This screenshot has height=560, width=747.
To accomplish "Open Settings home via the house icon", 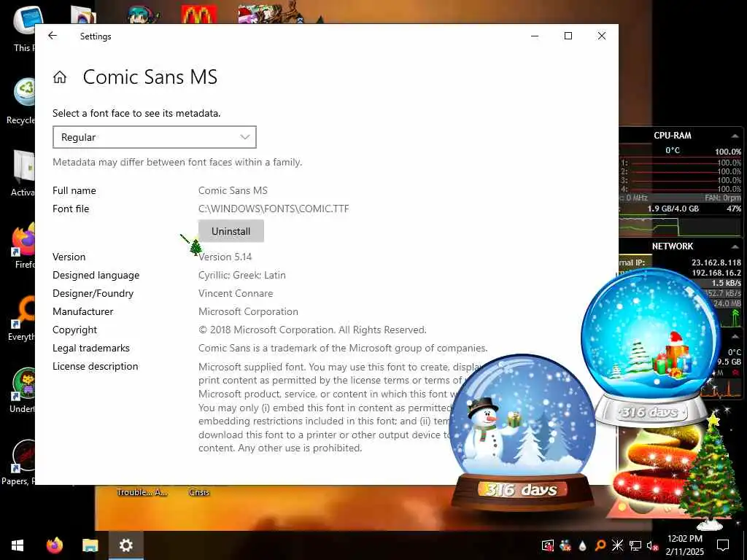I will click(60, 77).
